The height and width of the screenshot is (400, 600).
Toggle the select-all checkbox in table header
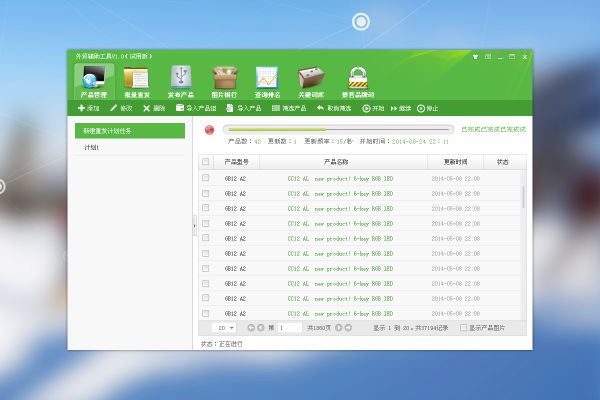pos(206,161)
